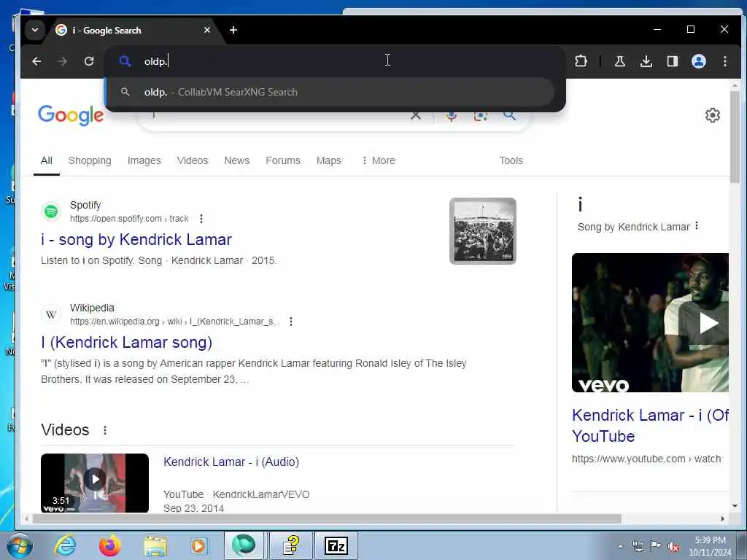Open Windows Media Player in taskbar
This screenshot has width=747, height=560.
click(x=198, y=545)
